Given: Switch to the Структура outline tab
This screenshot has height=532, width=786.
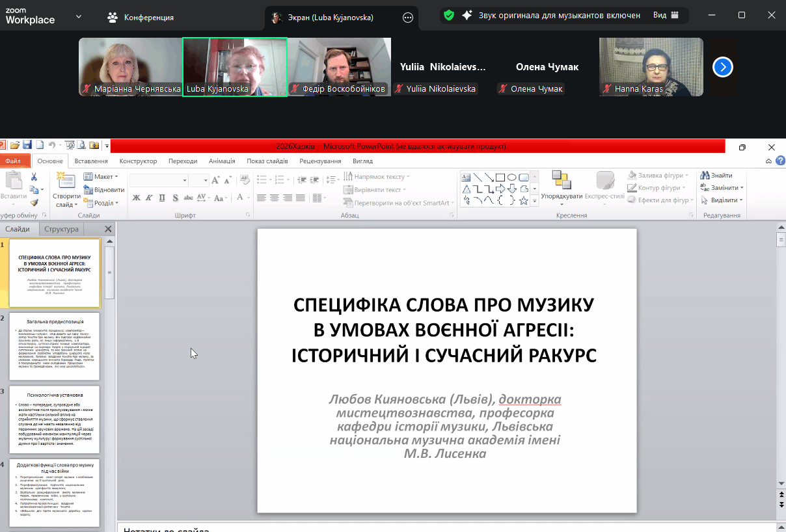Looking at the screenshot, I should (61, 229).
